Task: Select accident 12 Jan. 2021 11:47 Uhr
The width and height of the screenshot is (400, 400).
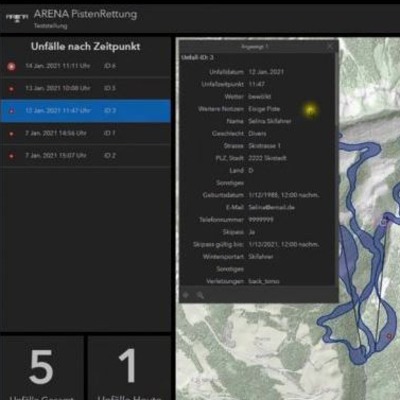Action: click(85, 111)
